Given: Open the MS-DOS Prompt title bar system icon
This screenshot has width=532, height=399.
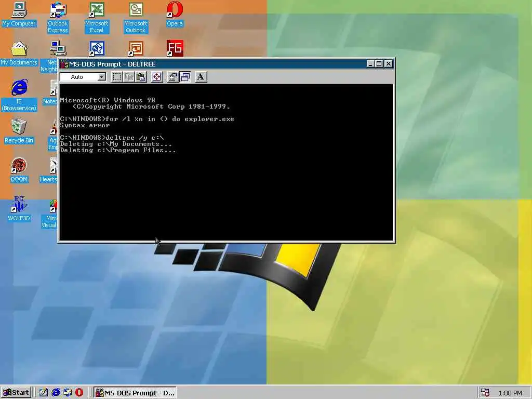Looking at the screenshot, I should tap(64, 64).
